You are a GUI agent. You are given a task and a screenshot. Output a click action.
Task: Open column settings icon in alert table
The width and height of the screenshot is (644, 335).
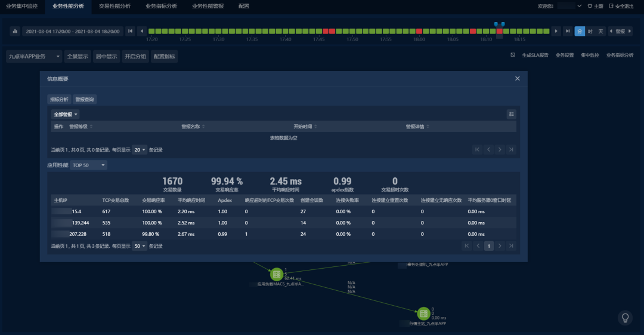[x=511, y=114]
